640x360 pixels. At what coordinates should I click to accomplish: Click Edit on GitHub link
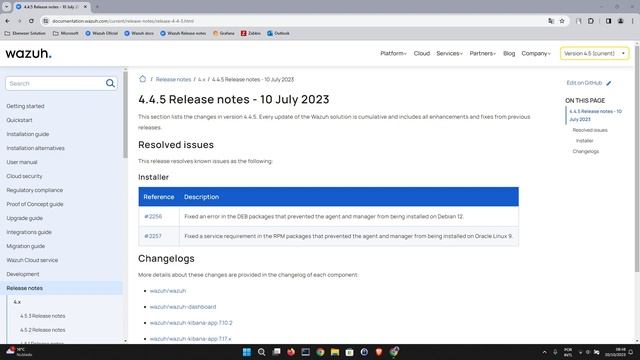click(x=584, y=83)
